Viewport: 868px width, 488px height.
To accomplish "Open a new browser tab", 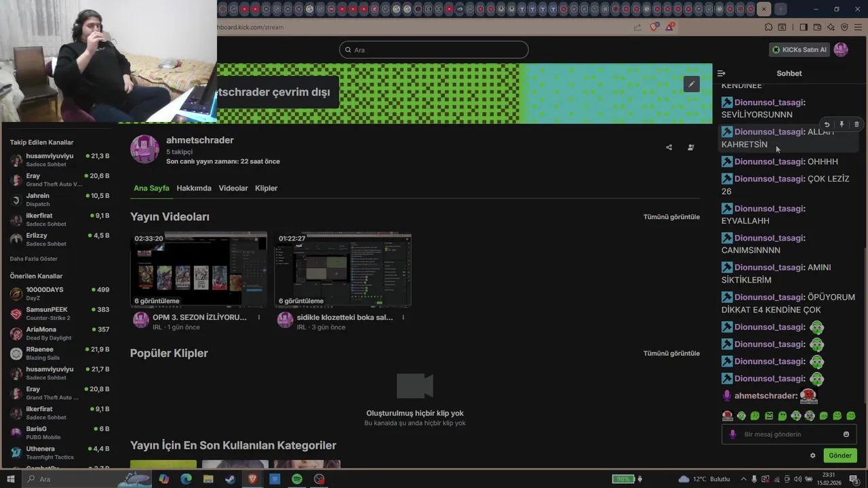I will point(781,9).
